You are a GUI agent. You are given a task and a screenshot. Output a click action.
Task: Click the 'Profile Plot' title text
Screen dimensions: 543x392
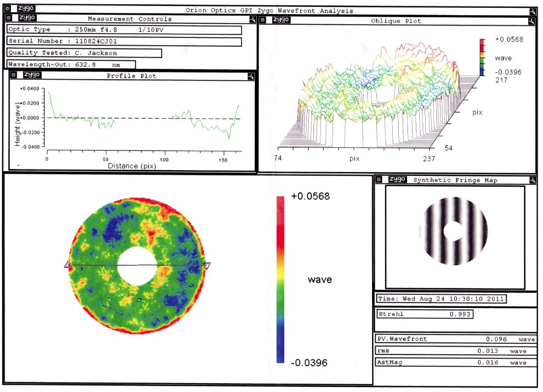point(131,76)
